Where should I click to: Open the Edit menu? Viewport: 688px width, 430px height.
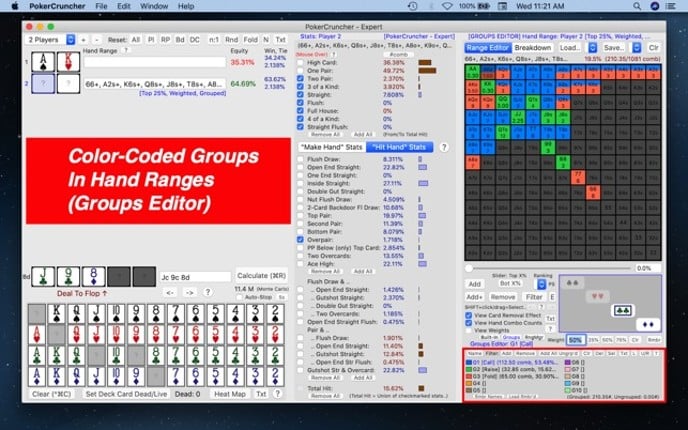[x=124, y=6]
